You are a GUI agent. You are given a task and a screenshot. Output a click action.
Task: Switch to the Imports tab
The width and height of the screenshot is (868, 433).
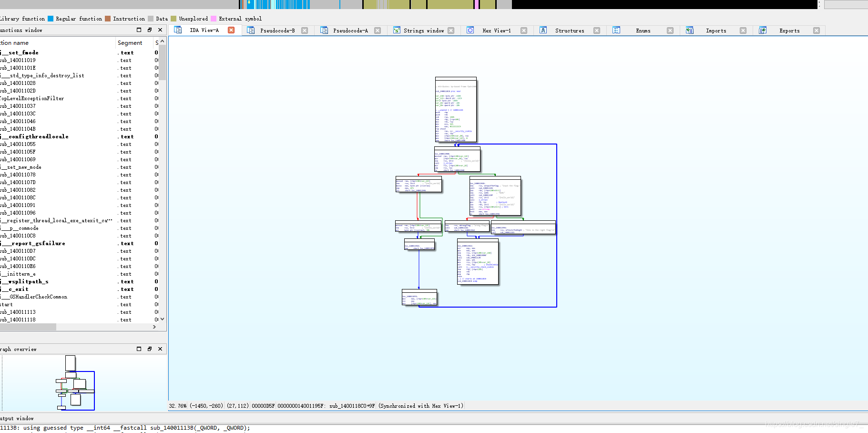716,31
